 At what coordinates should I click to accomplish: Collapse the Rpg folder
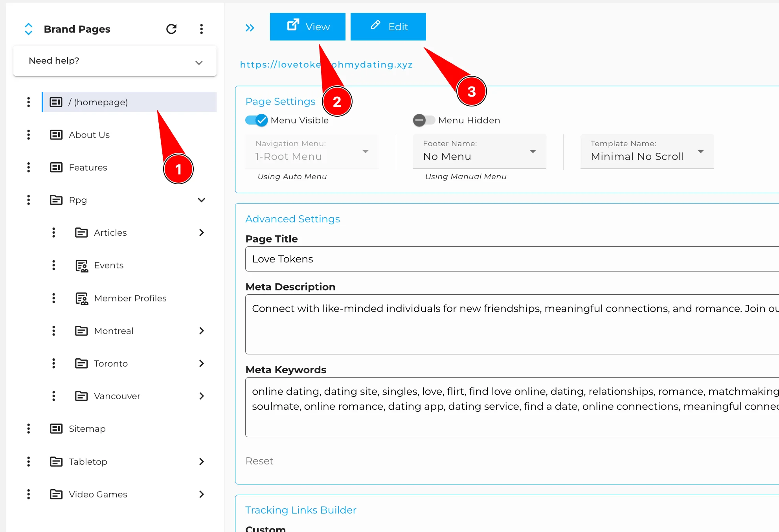pyautogui.click(x=201, y=200)
